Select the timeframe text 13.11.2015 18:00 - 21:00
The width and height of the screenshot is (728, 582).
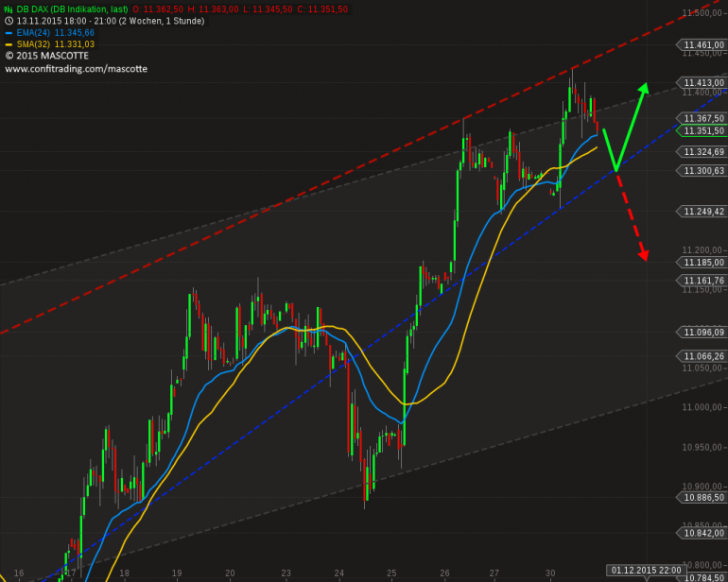68,21
